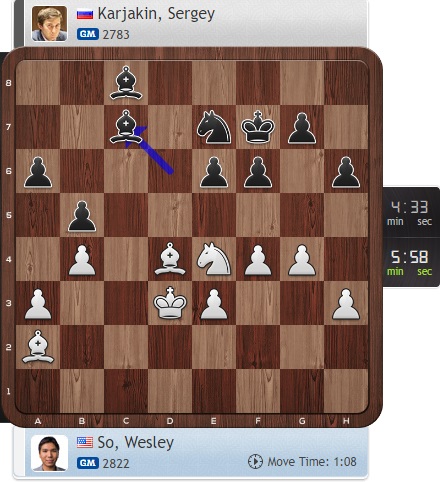Click the US flag next to So
The image size is (440, 482).
[85, 443]
